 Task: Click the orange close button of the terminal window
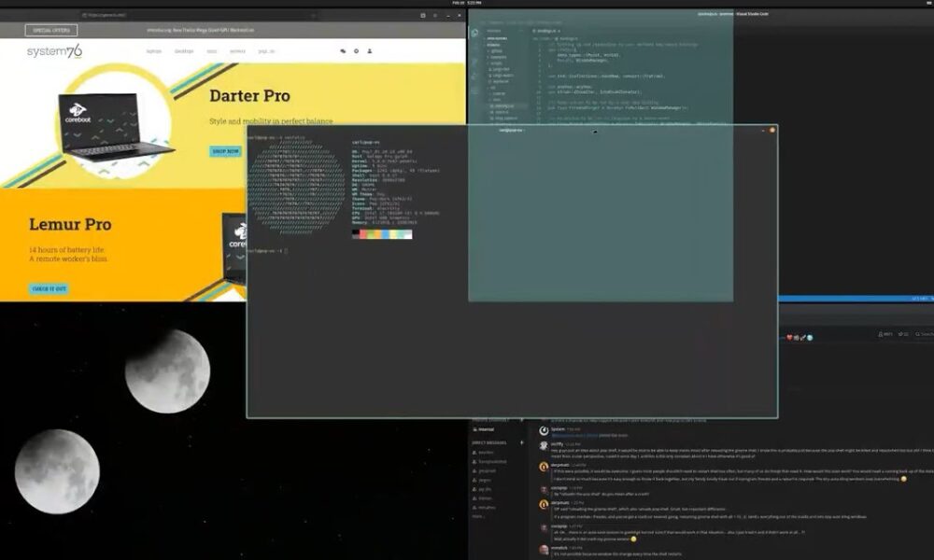[772, 130]
